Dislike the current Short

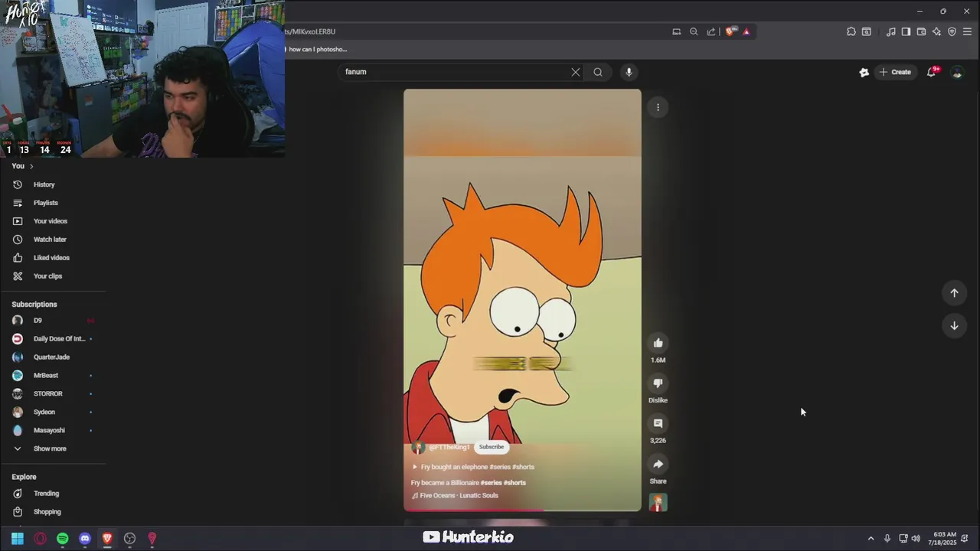[658, 383]
